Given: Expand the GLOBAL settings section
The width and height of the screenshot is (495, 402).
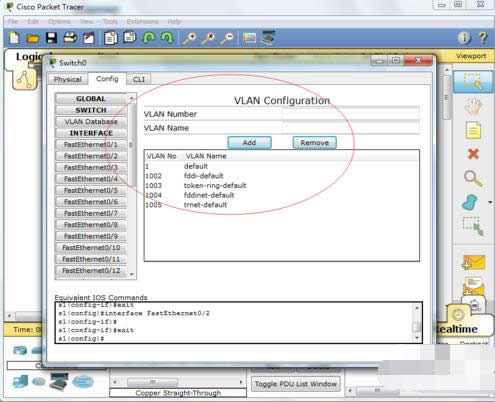Looking at the screenshot, I should click(x=91, y=99).
